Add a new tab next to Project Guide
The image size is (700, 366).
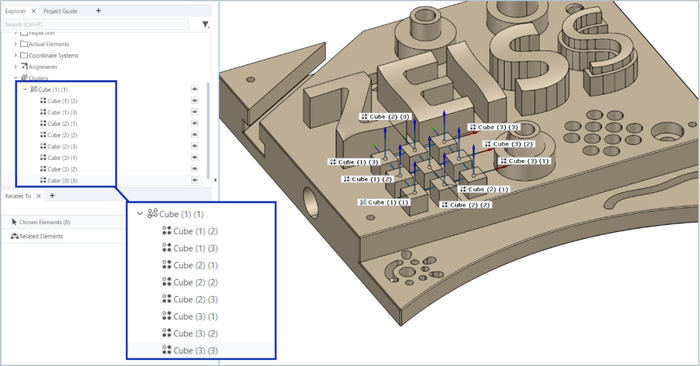pos(98,11)
